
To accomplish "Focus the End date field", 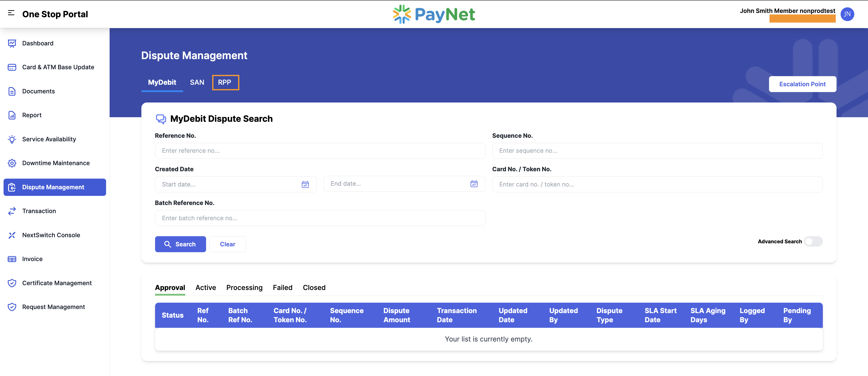I will (404, 184).
